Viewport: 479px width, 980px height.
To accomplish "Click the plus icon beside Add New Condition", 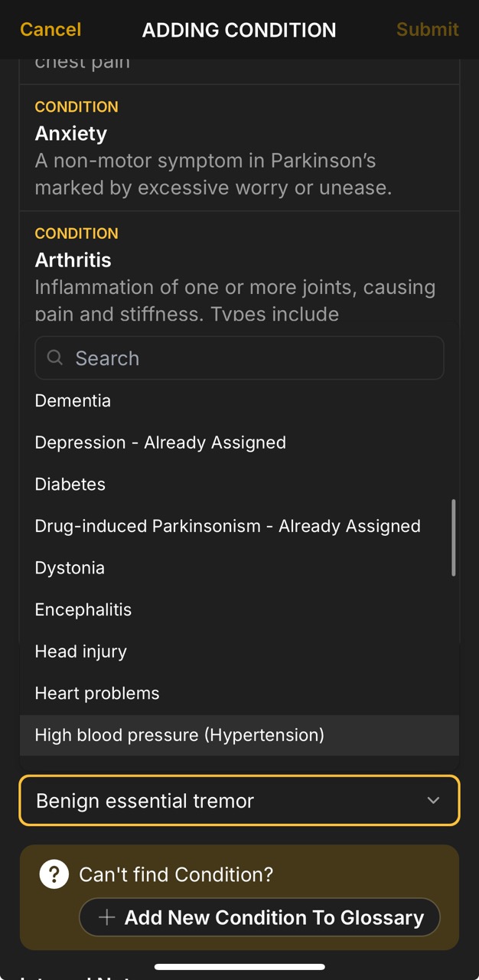I will [x=107, y=917].
